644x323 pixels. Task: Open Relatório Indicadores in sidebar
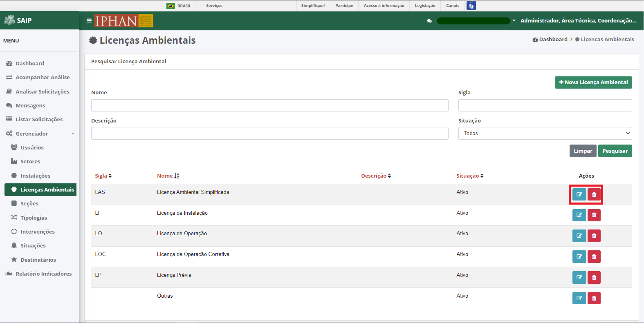(x=43, y=274)
